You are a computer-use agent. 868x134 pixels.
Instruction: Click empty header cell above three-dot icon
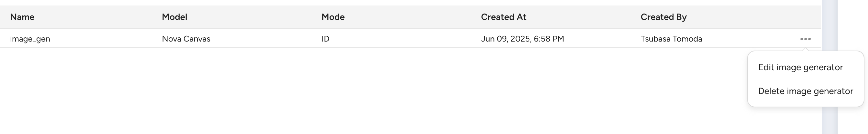805,17
